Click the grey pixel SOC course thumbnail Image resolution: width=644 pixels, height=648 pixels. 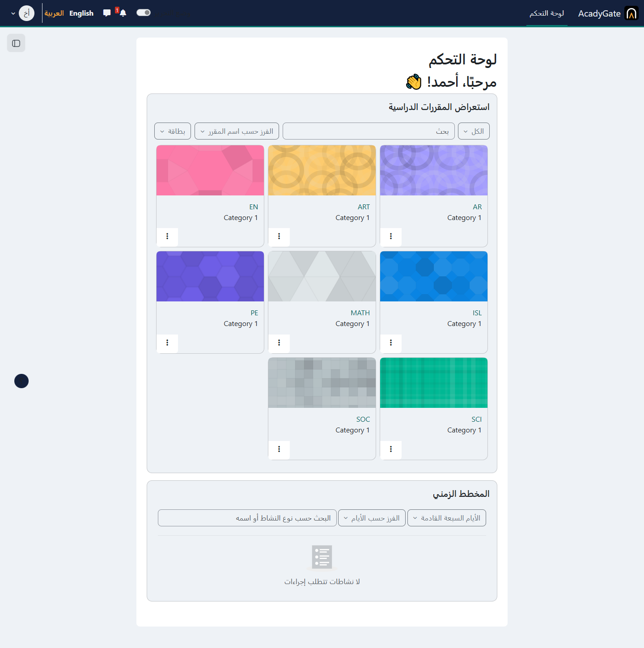point(322,383)
